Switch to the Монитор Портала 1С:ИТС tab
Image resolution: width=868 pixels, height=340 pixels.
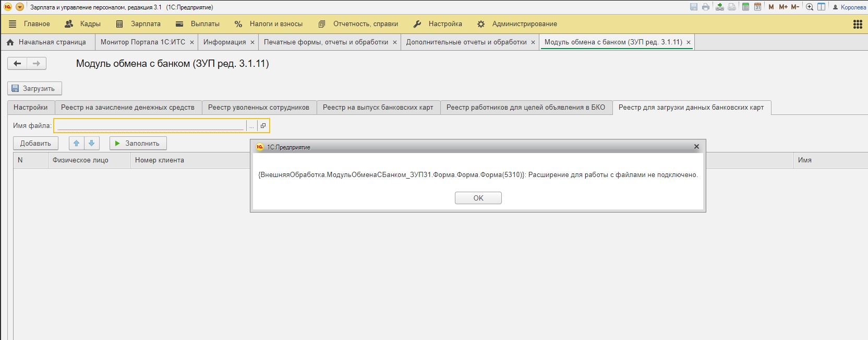143,42
